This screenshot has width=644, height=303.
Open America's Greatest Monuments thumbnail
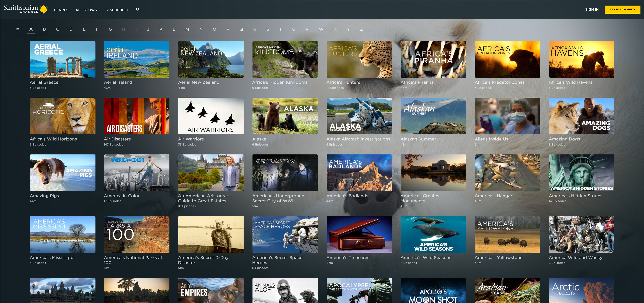(433, 172)
